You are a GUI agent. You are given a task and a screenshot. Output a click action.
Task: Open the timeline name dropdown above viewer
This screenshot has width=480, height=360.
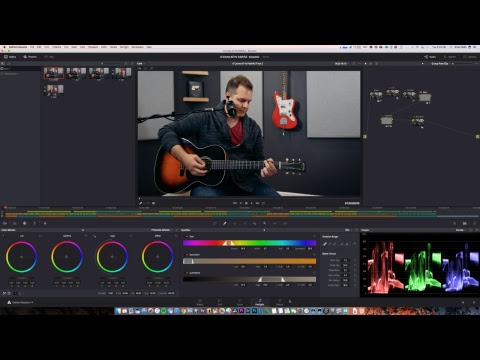pyautogui.click(x=248, y=63)
